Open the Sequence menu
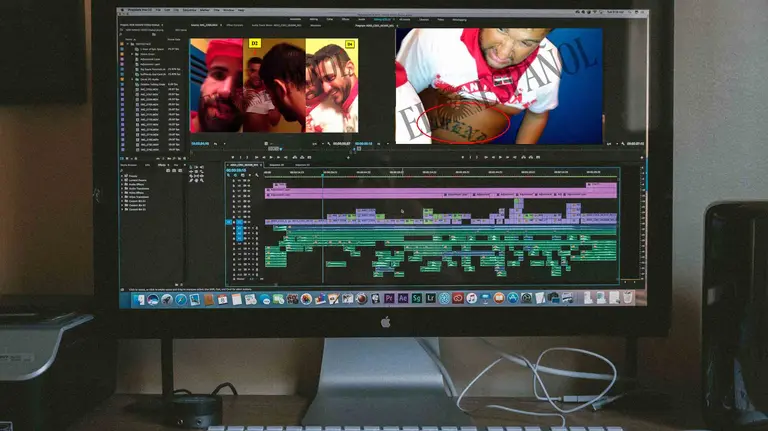The height and width of the screenshot is (431, 768). [189, 10]
